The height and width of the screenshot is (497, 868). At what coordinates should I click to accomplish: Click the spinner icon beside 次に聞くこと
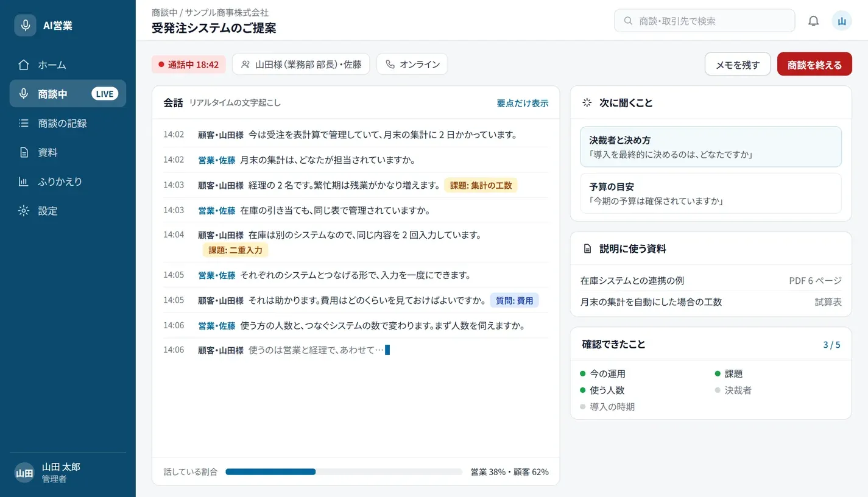pos(587,103)
